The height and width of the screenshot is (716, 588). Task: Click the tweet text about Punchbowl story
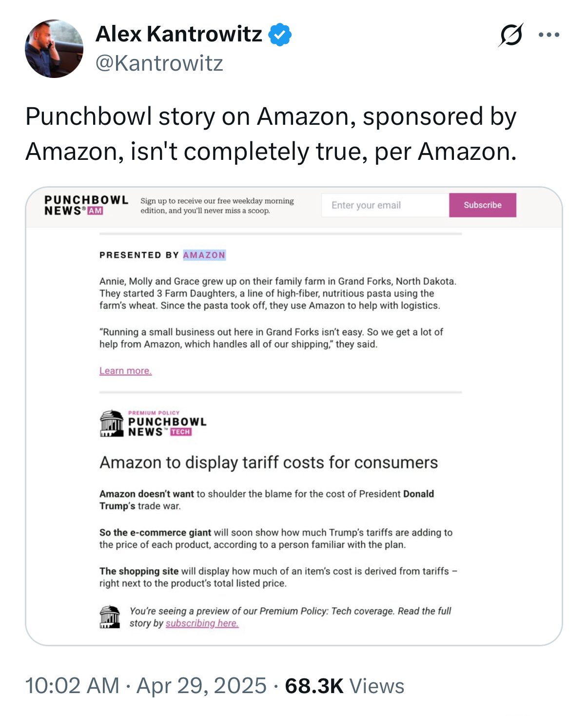pos(271,134)
